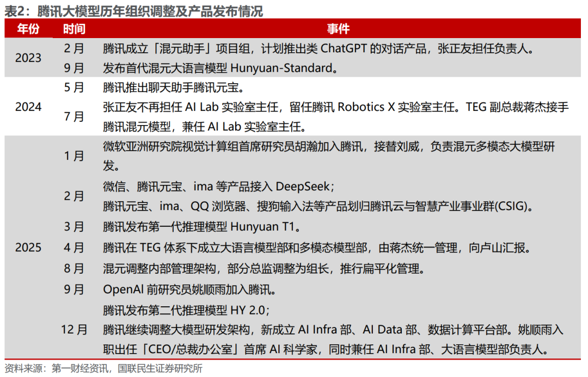Click the table title about 腾讯大模型
The width and height of the screenshot is (588, 377).
click(x=134, y=11)
